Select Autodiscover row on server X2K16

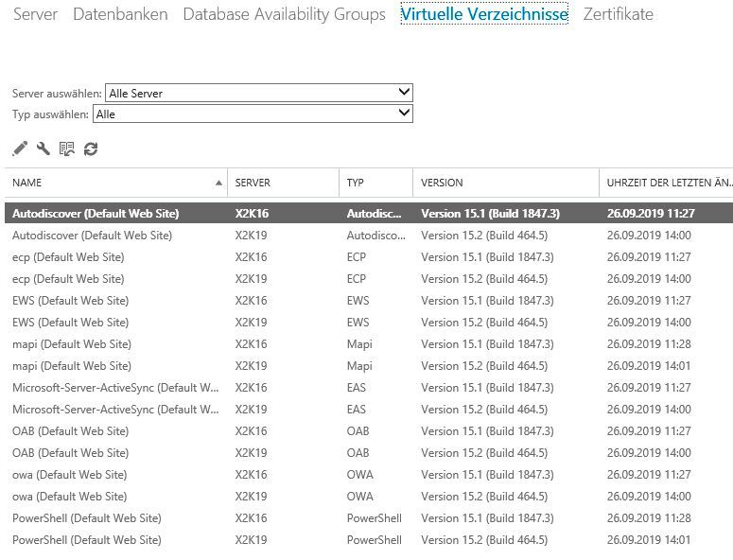point(369,213)
